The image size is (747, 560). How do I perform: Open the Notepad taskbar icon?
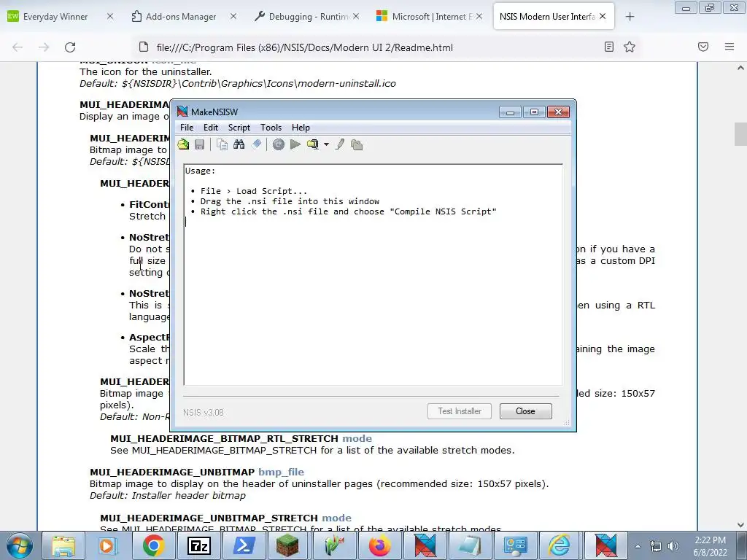469,545
